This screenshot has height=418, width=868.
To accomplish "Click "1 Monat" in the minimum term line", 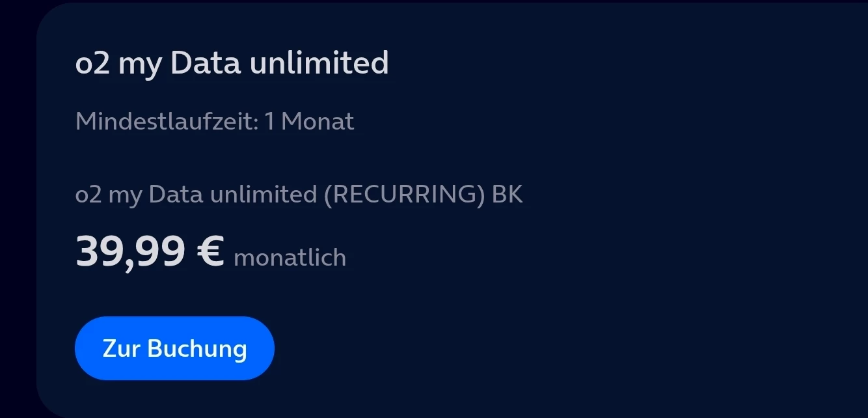I will tap(309, 122).
